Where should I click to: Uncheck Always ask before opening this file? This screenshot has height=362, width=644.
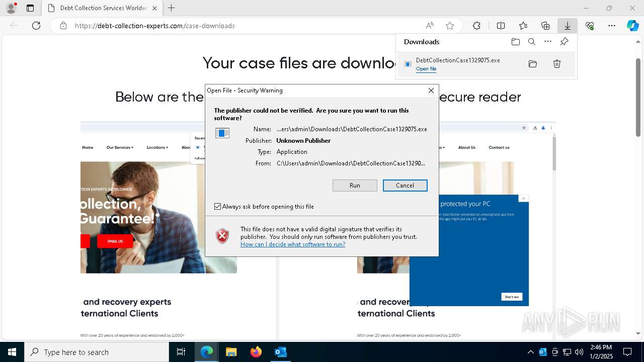(218, 207)
